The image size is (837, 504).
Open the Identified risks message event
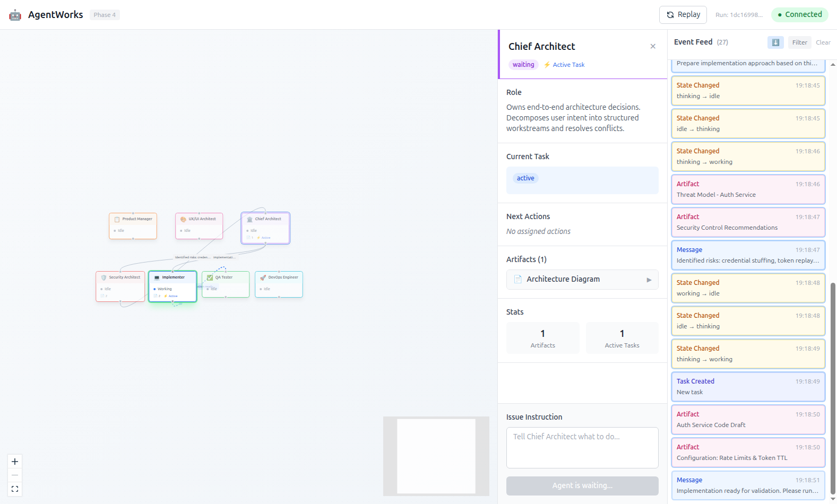(x=748, y=255)
